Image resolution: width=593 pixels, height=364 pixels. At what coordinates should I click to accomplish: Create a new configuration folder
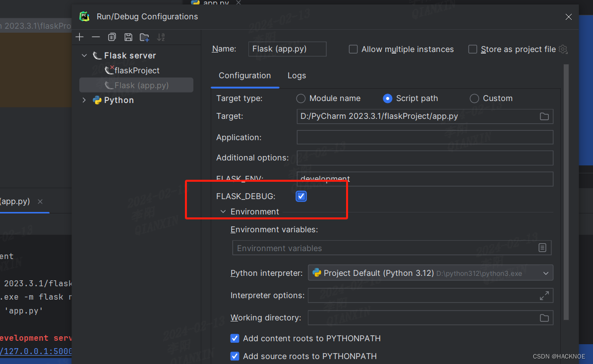(x=144, y=37)
